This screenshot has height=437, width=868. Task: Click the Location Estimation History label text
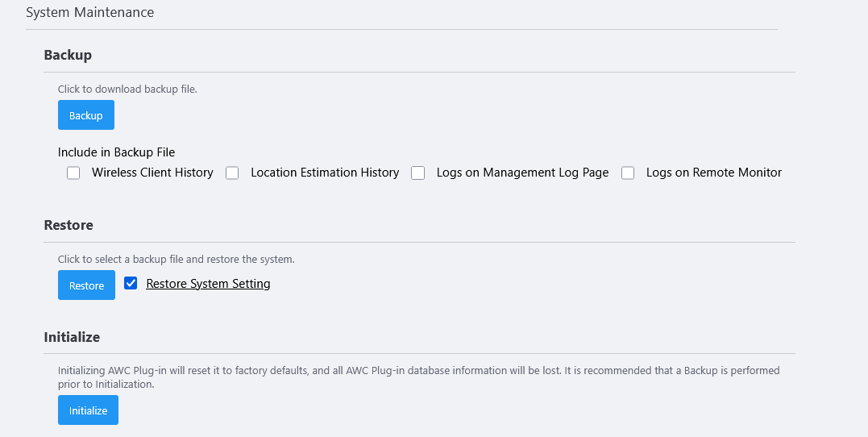coord(325,173)
